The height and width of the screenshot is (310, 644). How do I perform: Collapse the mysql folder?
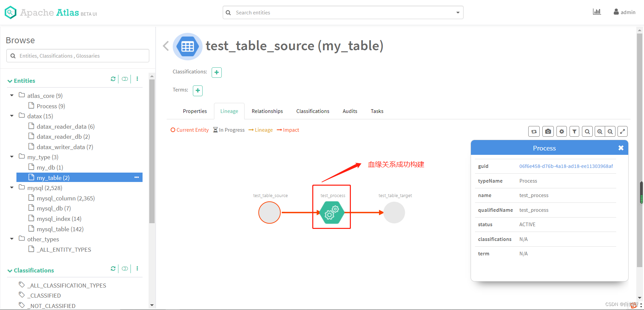pyautogui.click(x=12, y=188)
